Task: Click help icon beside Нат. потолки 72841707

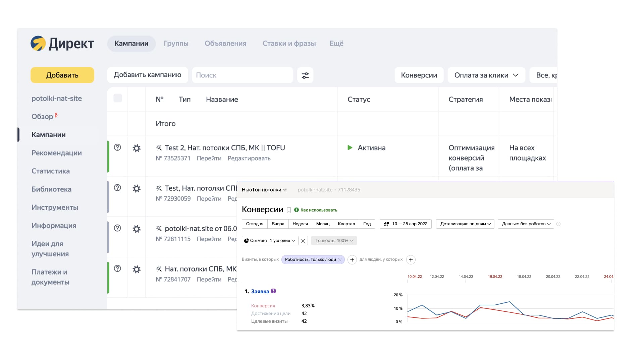Action: pos(117,268)
